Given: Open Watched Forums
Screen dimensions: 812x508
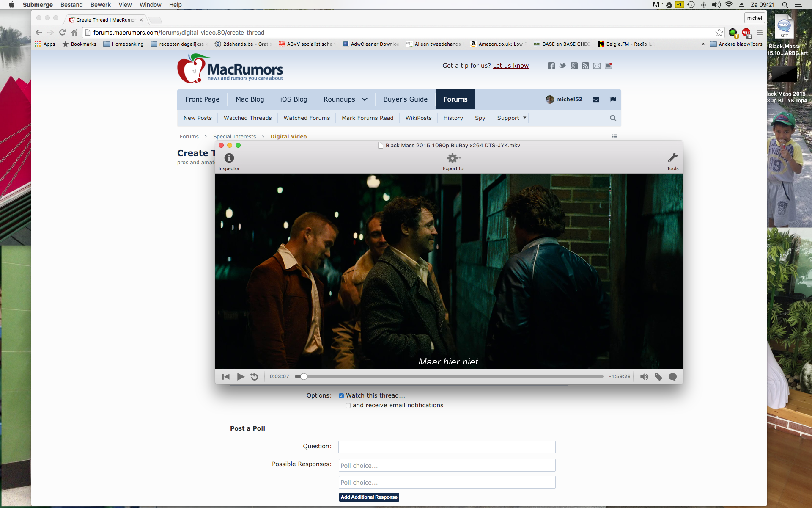Looking at the screenshot, I should [x=307, y=118].
